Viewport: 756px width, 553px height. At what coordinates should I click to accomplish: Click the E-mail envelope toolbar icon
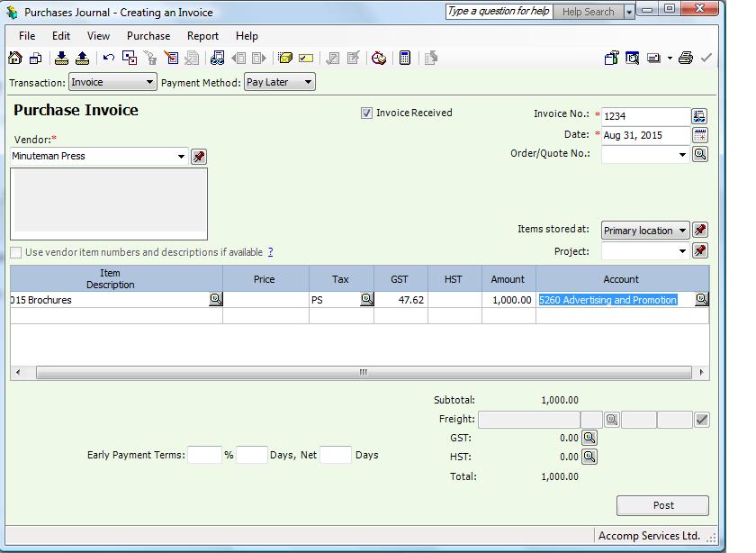[653, 59]
